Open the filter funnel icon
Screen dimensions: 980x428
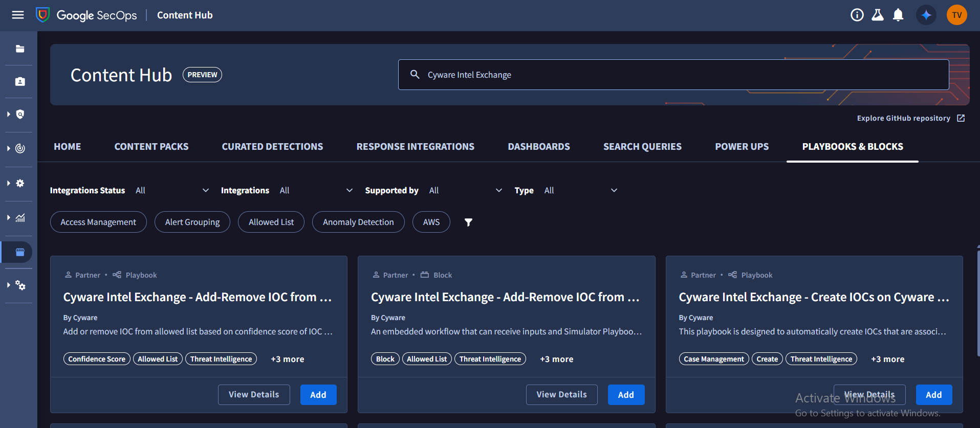point(468,222)
